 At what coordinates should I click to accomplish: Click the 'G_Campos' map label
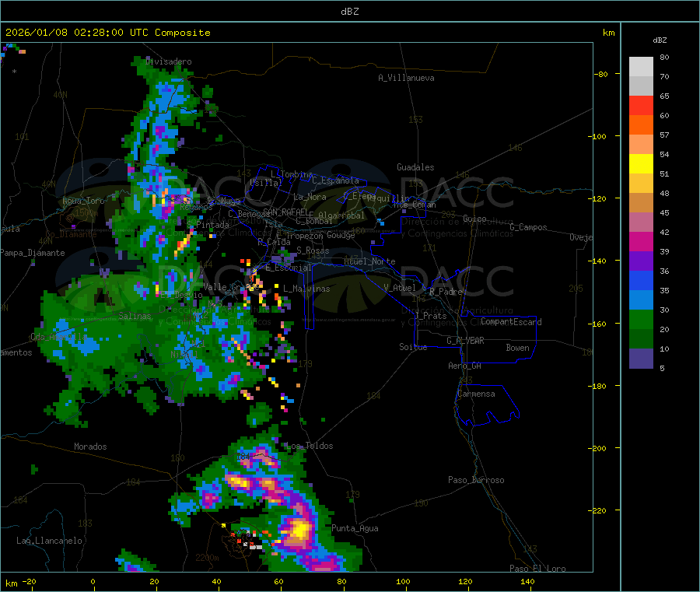point(528,227)
